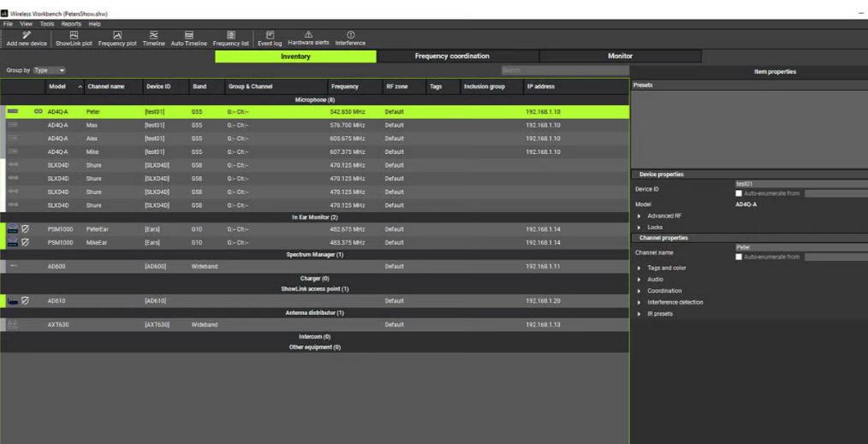
Task: Click the device icon in the Mike row
Action: tap(13, 151)
